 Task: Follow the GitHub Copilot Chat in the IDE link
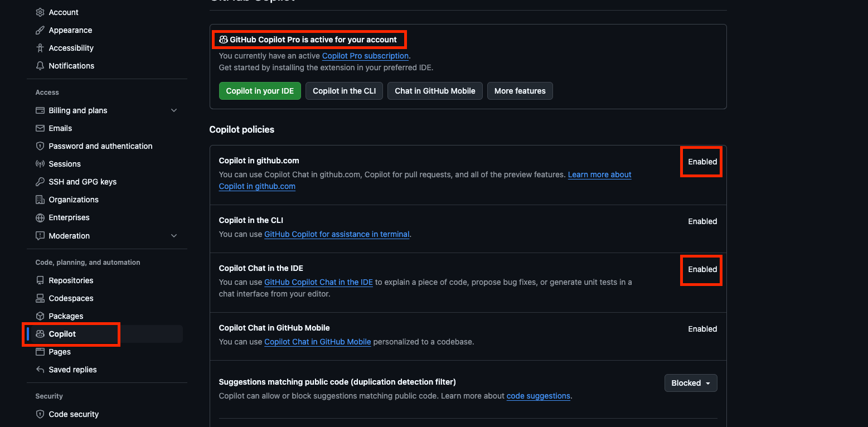coord(318,282)
